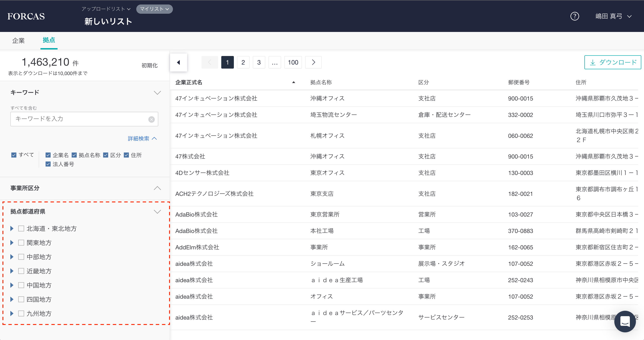Click sort arrow on 企業正式名 column
Viewport: 644px width, 340px height.
(293, 82)
